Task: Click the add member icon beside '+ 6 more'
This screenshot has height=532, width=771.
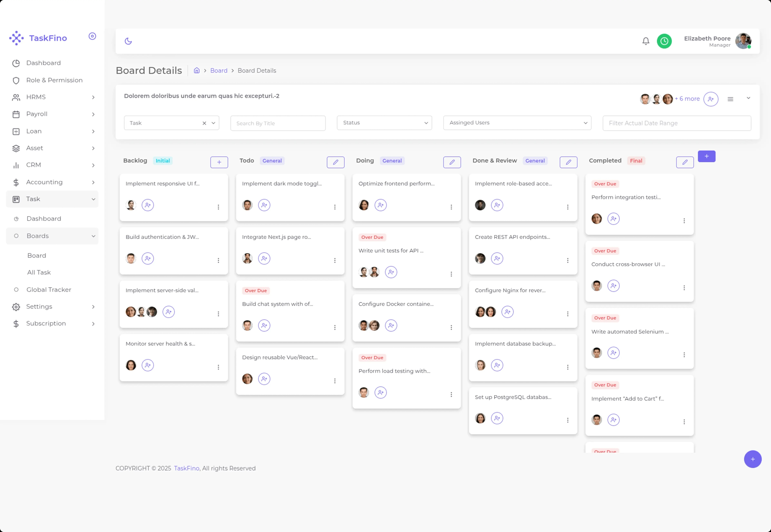Action: pyautogui.click(x=711, y=99)
